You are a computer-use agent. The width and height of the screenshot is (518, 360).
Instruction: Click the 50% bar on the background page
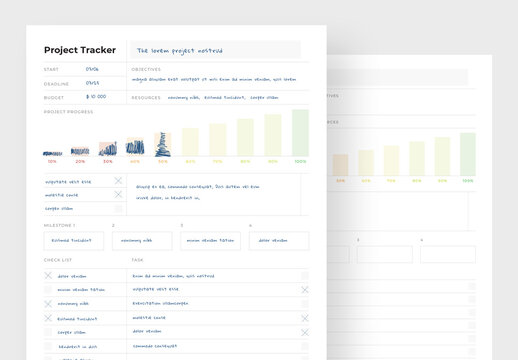[340, 165]
